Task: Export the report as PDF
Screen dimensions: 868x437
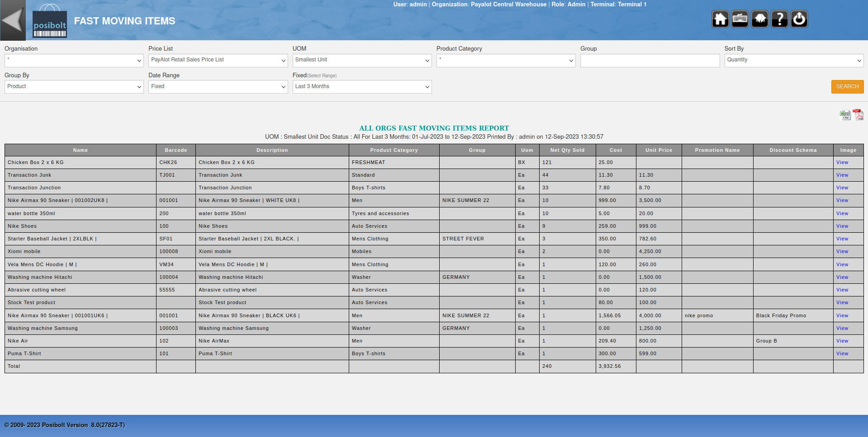Action: (x=858, y=115)
